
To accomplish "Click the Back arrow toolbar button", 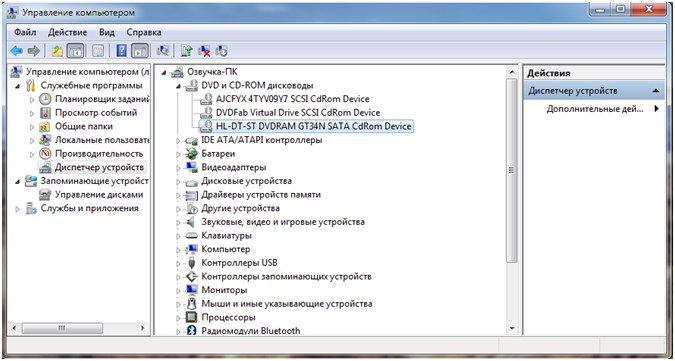I will pyautogui.click(x=16, y=51).
